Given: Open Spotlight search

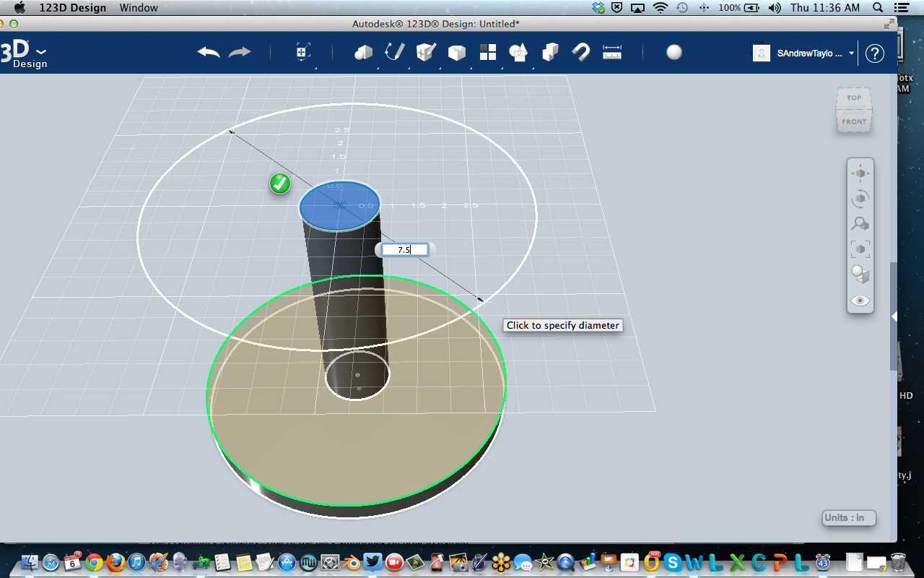Looking at the screenshot, I should (878, 8).
